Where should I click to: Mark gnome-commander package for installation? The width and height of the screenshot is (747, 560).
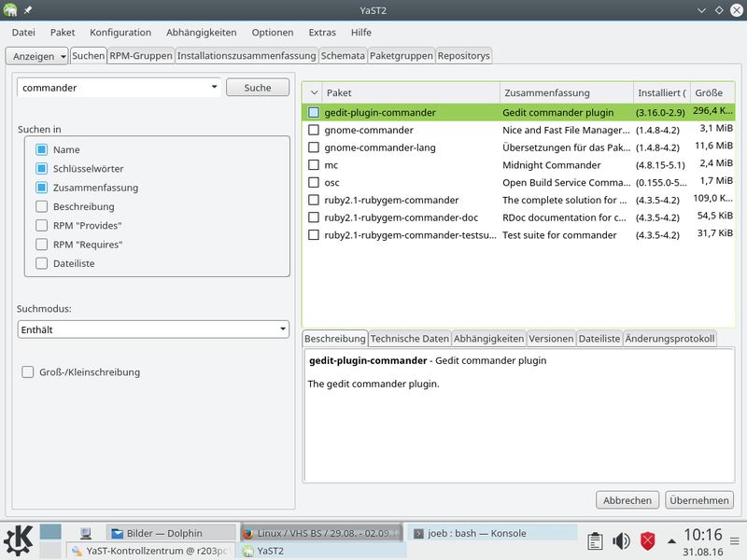pyautogui.click(x=314, y=130)
